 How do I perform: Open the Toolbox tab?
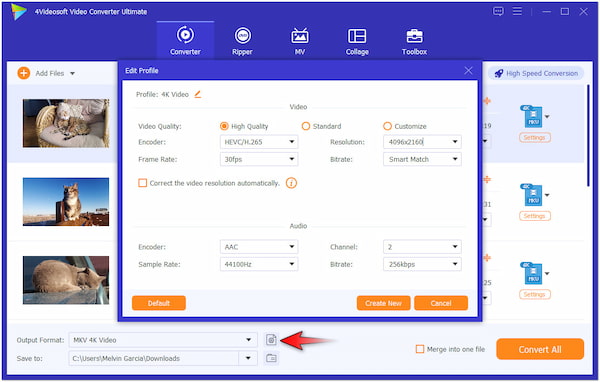pyautogui.click(x=414, y=41)
